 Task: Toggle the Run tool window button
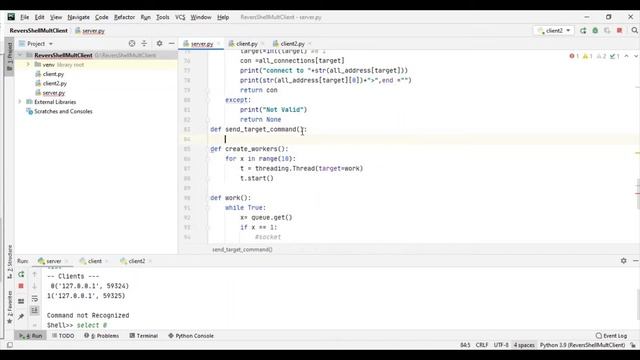[x=31, y=336]
